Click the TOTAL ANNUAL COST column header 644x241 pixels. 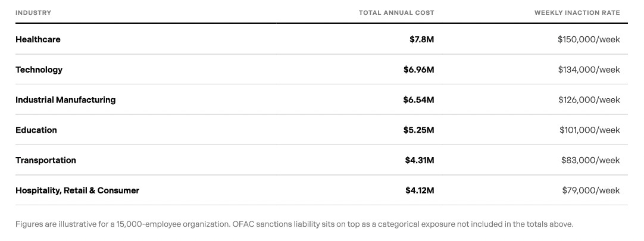(x=396, y=12)
